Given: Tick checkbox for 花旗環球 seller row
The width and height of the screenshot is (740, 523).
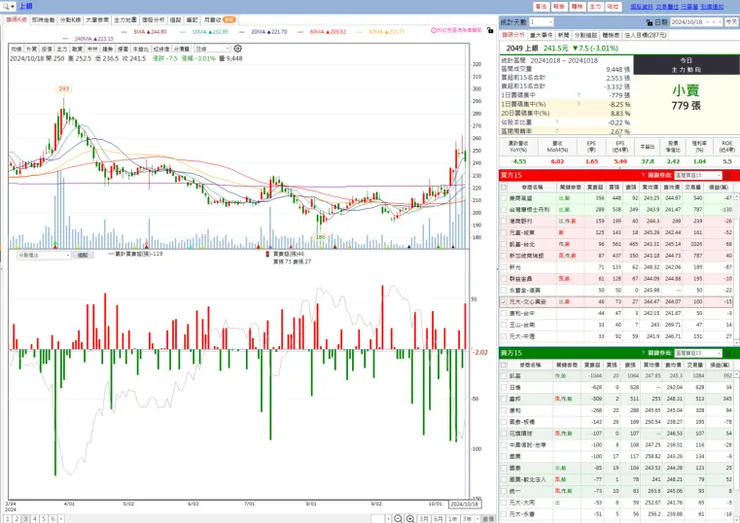Looking at the screenshot, I should coord(504,433).
